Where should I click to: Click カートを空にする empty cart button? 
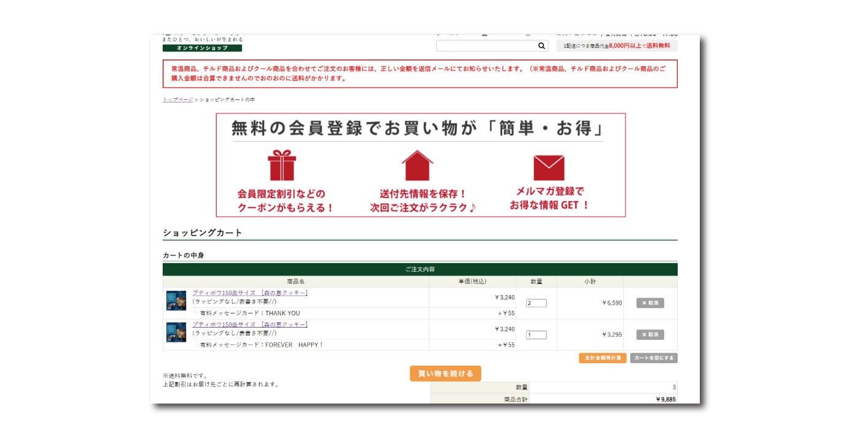(x=654, y=358)
